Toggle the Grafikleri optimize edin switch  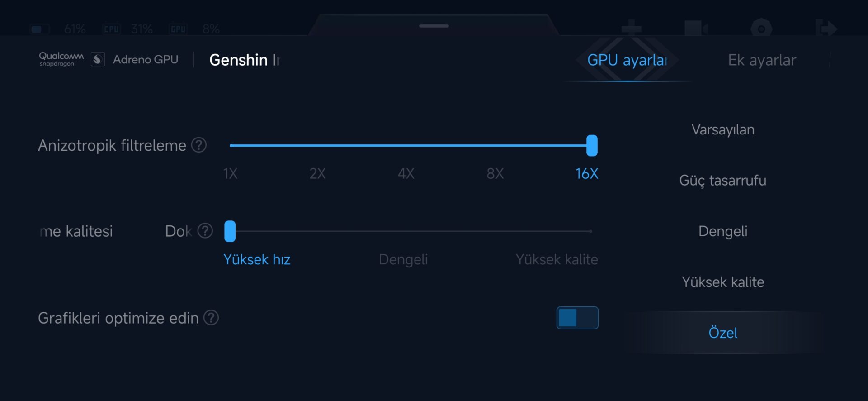point(577,318)
